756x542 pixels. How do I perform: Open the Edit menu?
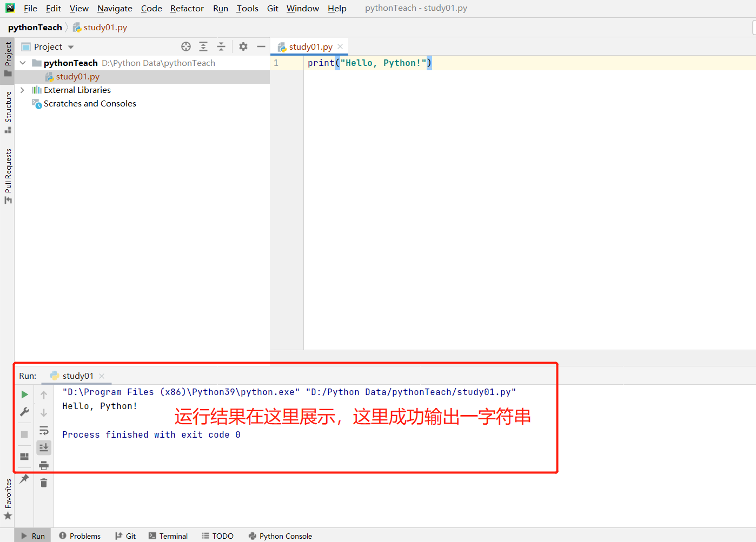click(x=54, y=8)
